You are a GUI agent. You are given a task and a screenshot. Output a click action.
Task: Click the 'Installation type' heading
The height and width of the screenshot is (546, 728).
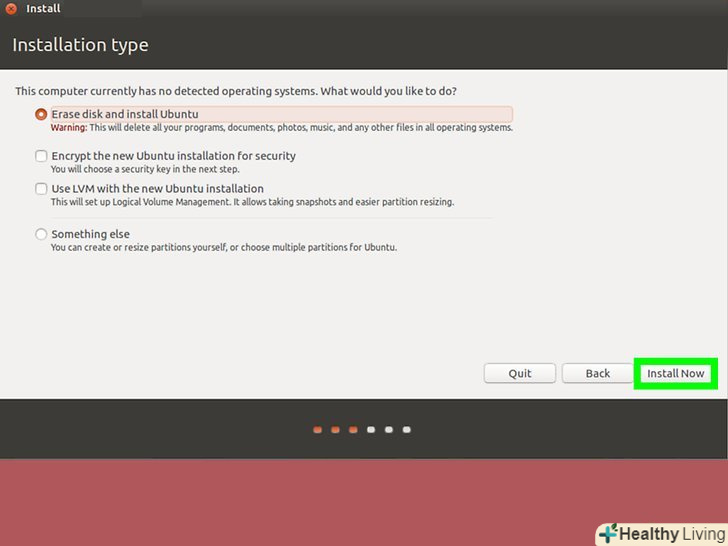pos(80,45)
